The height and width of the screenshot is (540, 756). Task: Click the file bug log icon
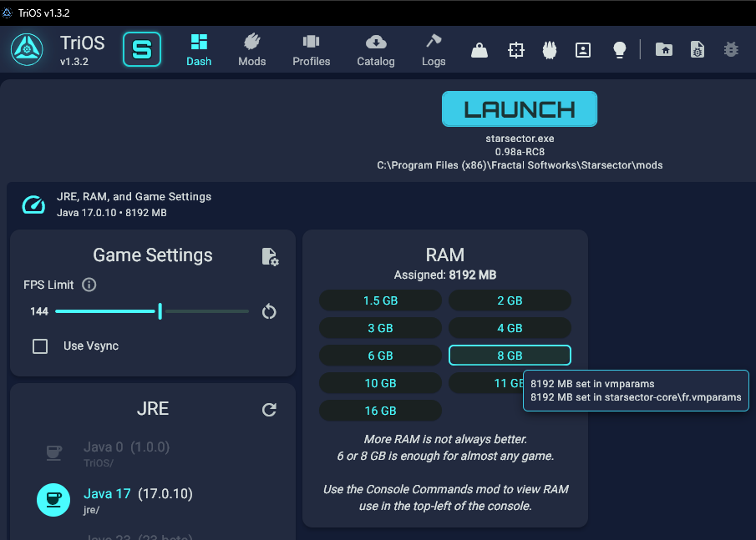point(697,50)
